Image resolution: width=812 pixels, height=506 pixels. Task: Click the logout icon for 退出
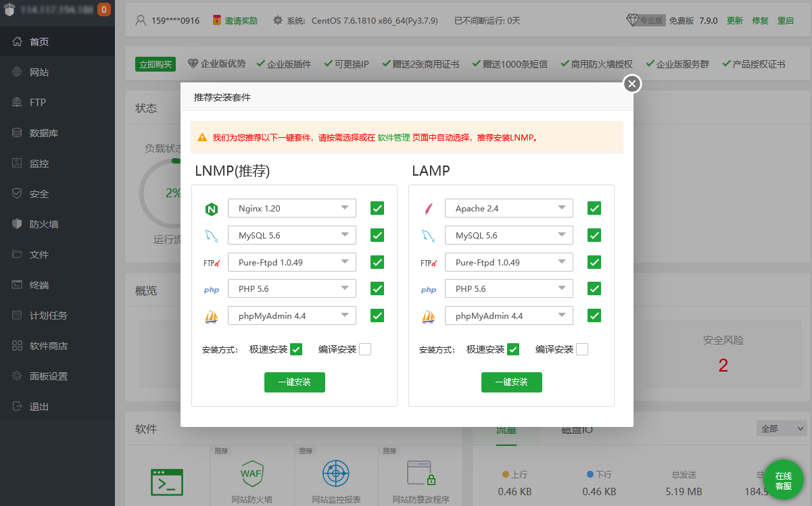[x=18, y=407]
